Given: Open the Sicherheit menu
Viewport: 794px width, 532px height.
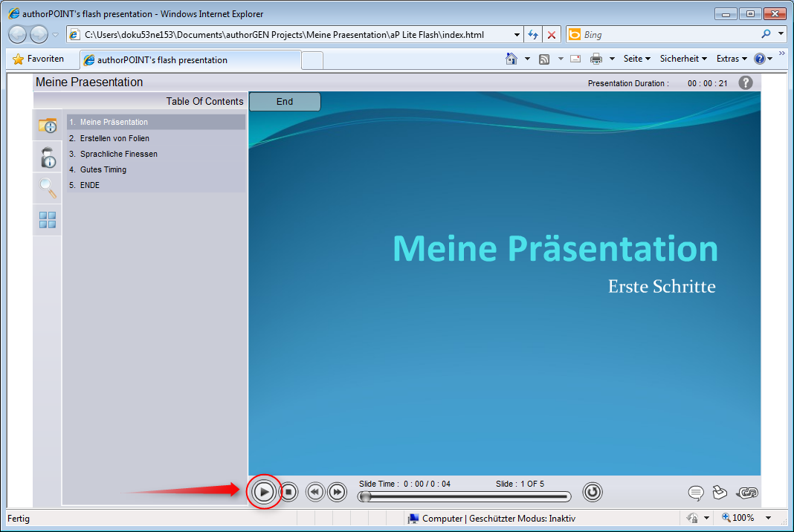Looking at the screenshot, I should point(682,58).
